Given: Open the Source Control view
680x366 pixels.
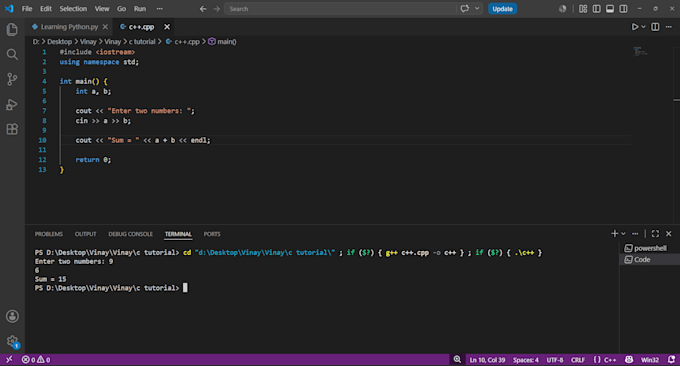Looking at the screenshot, I should click(12, 79).
